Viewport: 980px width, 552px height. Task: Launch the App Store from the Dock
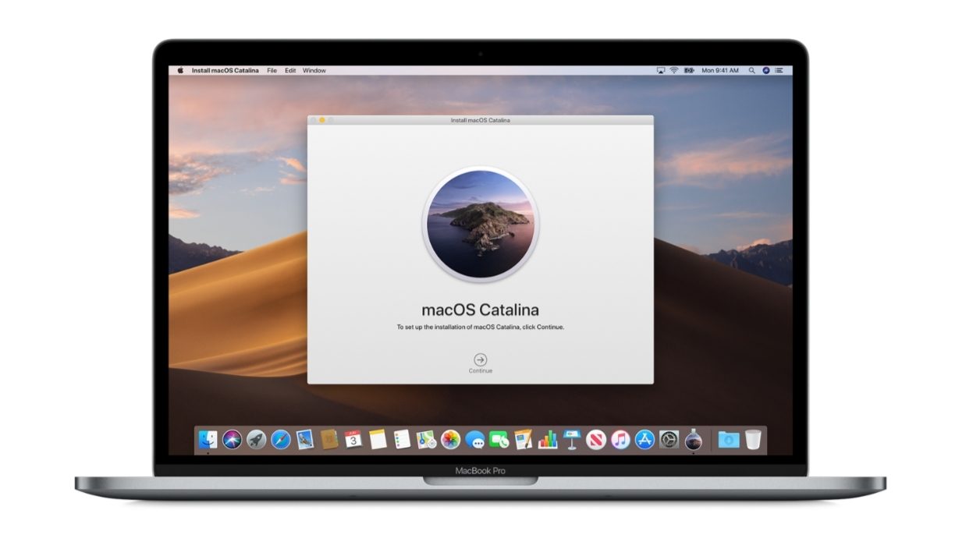[644, 440]
